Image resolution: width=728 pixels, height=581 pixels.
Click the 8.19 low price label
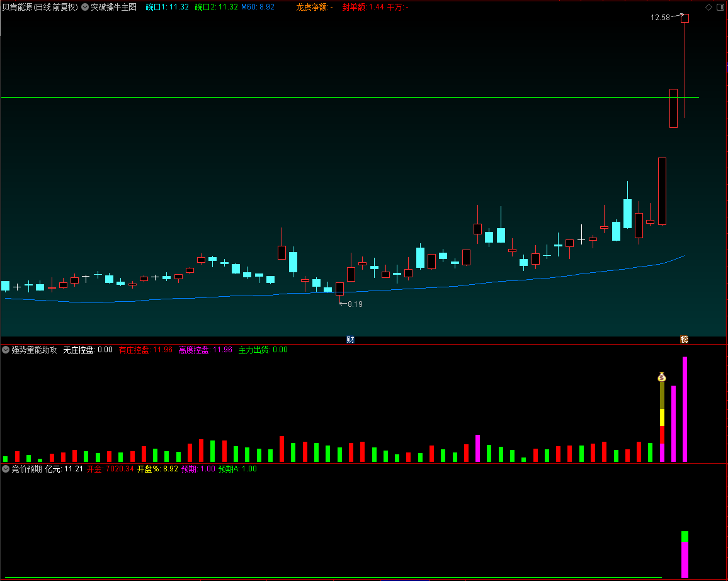[x=355, y=304]
